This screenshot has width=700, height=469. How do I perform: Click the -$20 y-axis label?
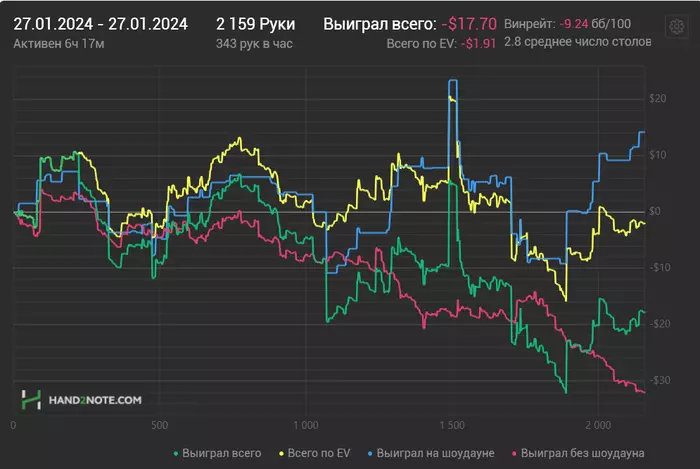659,324
